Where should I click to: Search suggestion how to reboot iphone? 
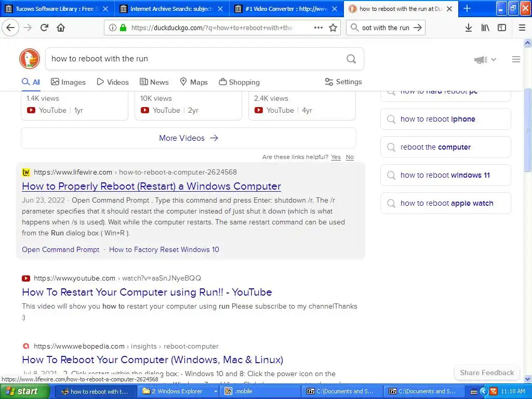[445, 119]
